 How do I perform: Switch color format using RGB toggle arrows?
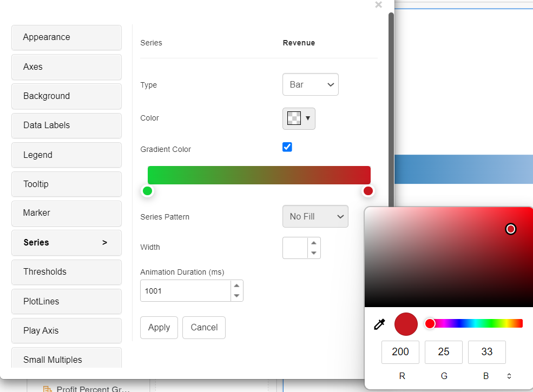click(509, 376)
